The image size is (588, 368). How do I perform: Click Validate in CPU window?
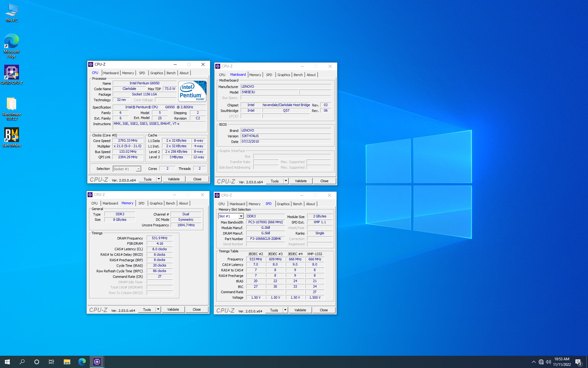pos(174,179)
